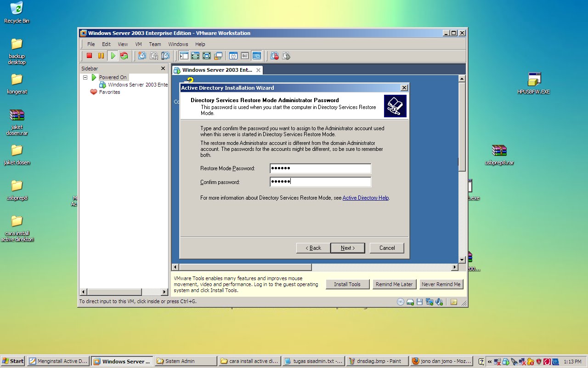This screenshot has height=368, width=588.
Task: Click the sound device icon in status bar
Action: pyautogui.click(x=439, y=302)
